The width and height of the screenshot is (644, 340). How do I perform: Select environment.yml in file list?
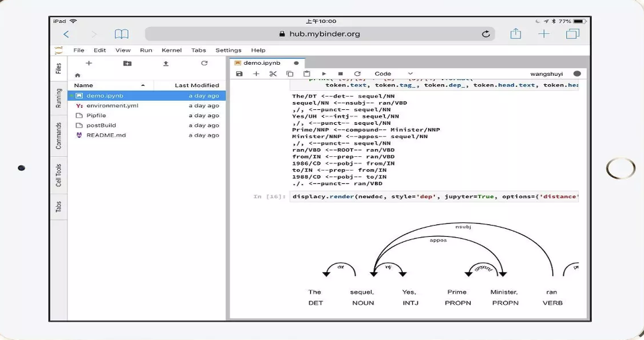(147, 105)
